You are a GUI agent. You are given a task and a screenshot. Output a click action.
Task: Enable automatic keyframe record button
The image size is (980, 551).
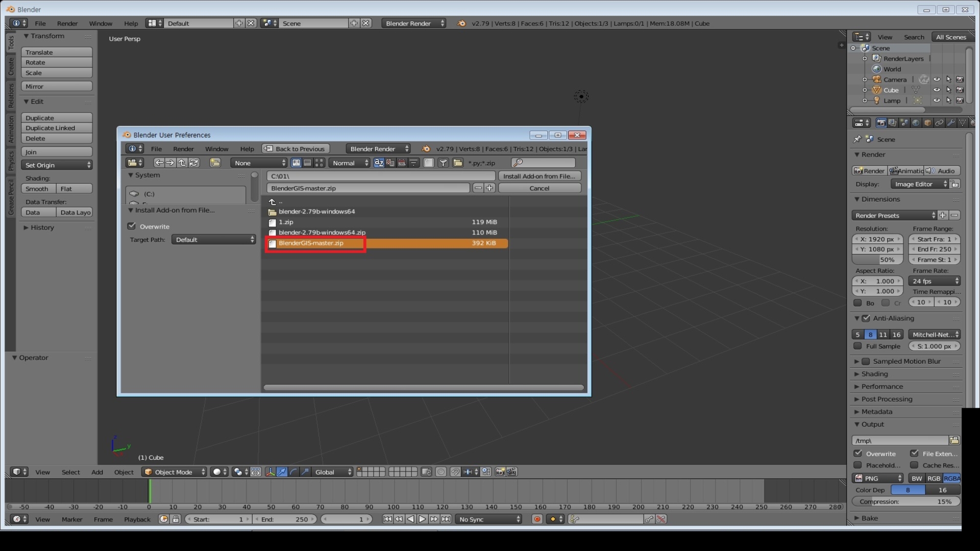point(537,519)
